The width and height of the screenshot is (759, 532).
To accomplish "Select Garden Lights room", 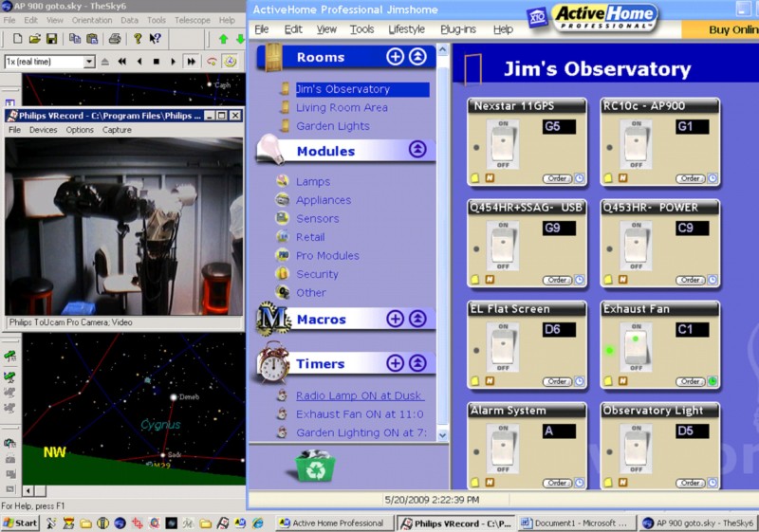I will click(x=333, y=126).
